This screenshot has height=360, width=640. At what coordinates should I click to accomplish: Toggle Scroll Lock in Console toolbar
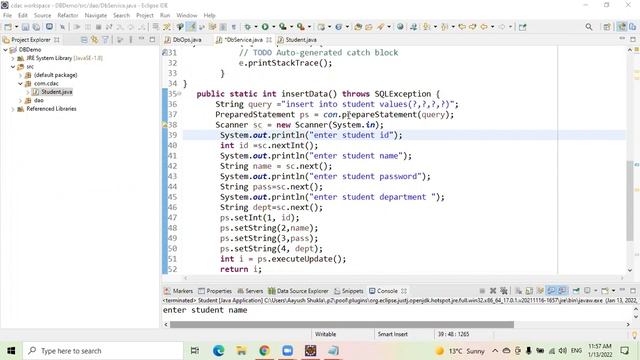(x=529, y=291)
